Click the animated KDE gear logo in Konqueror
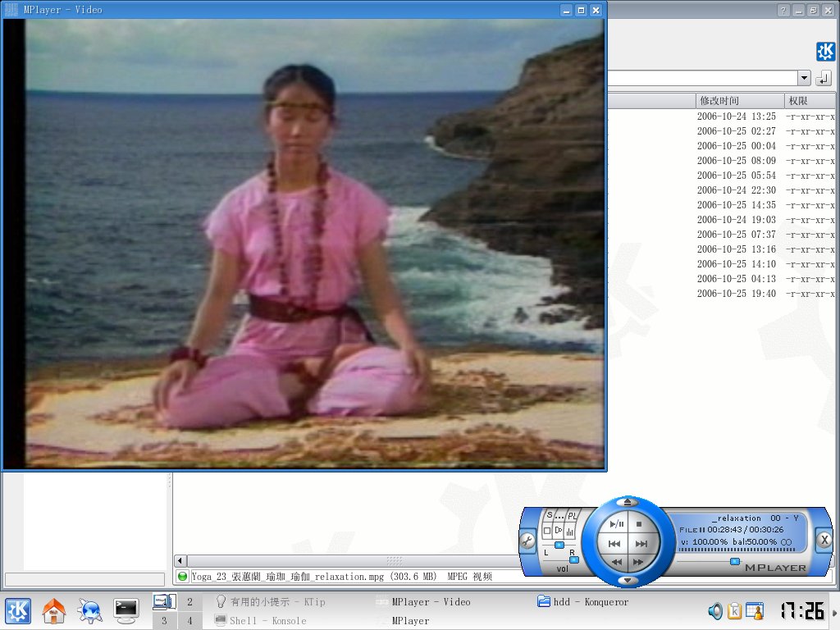Viewport: 840px width, 630px height. [x=825, y=52]
